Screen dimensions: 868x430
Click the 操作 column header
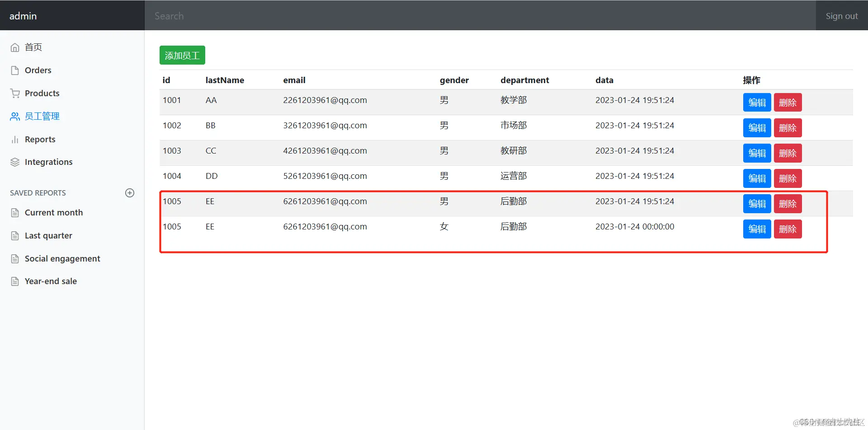click(x=751, y=80)
